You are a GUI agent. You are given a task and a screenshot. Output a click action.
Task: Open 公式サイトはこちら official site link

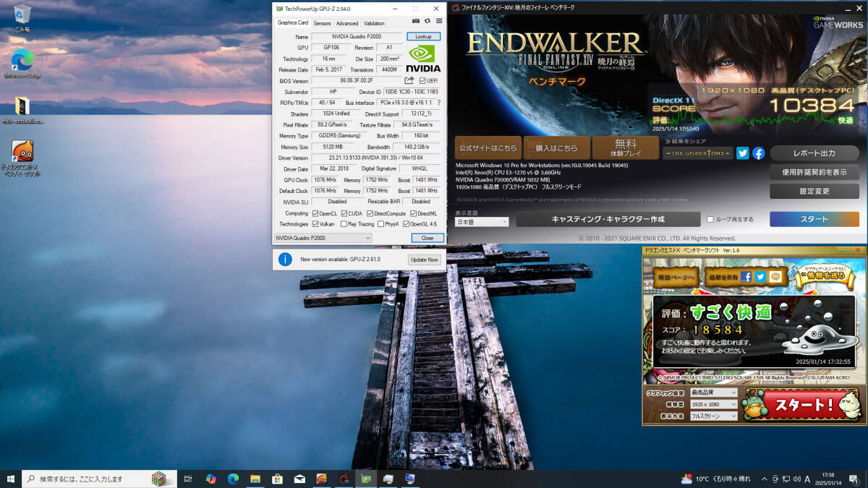[x=488, y=147]
